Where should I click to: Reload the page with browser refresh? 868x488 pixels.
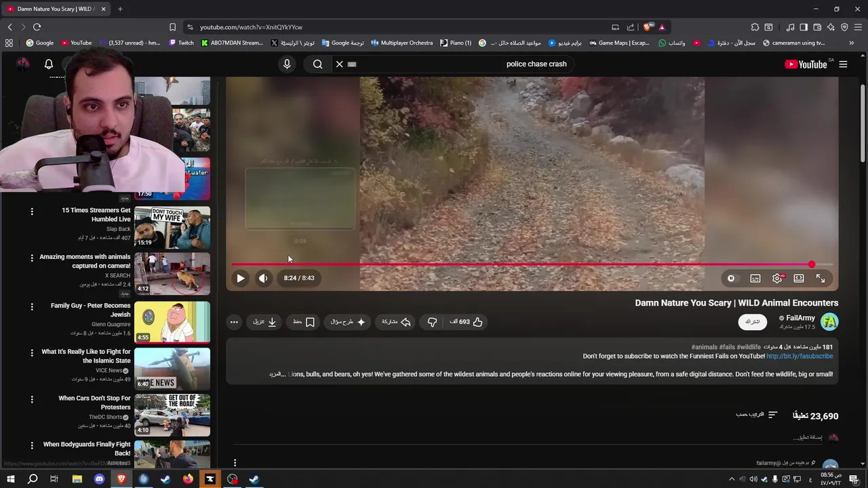(37, 27)
